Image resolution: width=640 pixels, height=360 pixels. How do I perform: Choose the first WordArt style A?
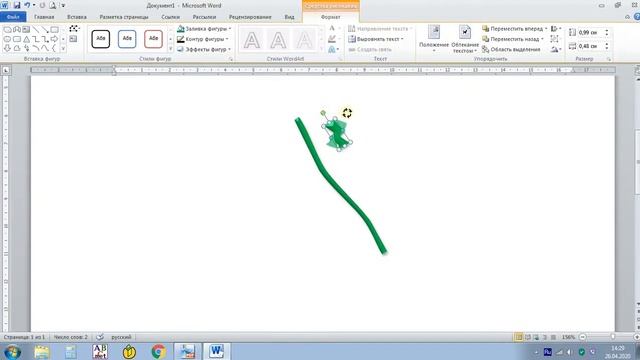(x=252, y=40)
